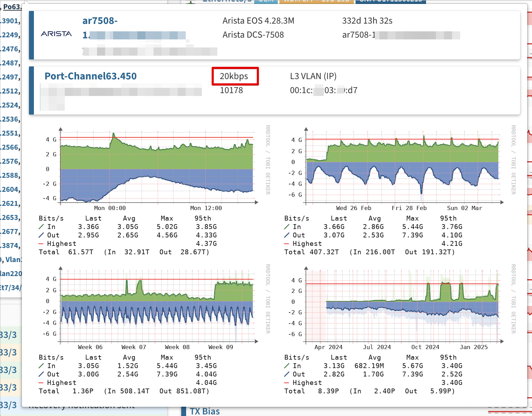Select the TX Bias section heading

click(205, 411)
